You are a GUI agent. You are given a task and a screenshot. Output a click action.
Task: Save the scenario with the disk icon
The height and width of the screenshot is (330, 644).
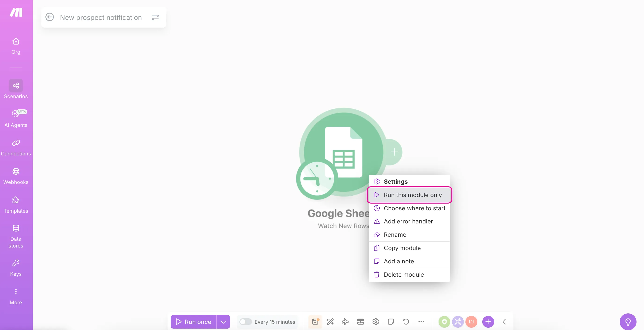[315, 322]
